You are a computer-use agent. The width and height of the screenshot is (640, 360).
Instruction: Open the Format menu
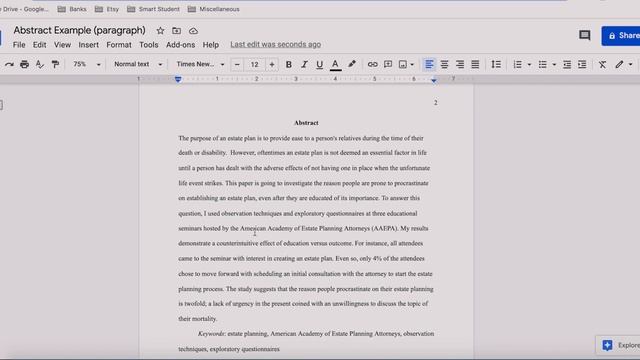pyautogui.click(x=119, y=45)
